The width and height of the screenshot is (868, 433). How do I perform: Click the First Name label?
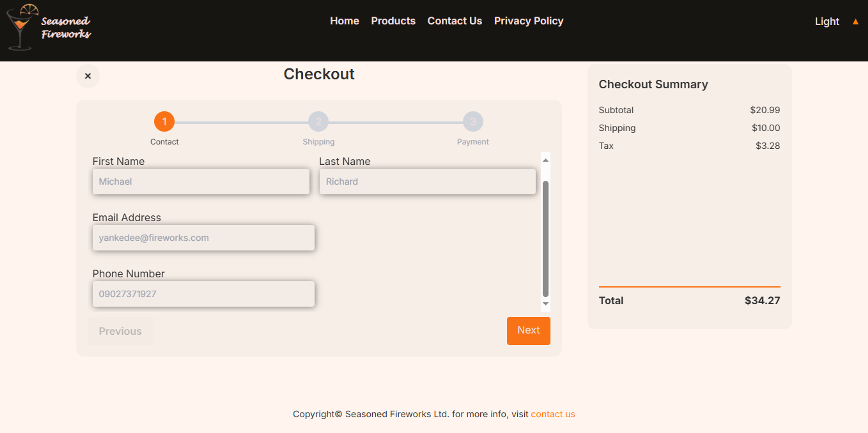(119, 161)
